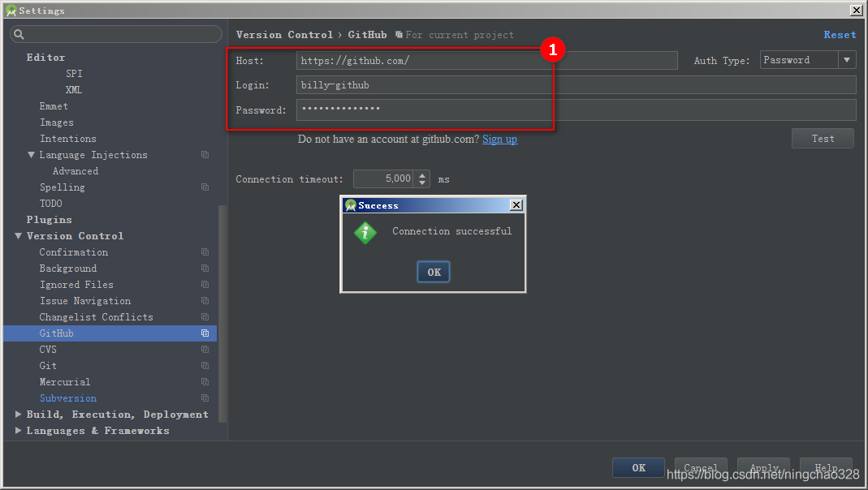
Task: Click the Host input field
Action: coord(486,60)
